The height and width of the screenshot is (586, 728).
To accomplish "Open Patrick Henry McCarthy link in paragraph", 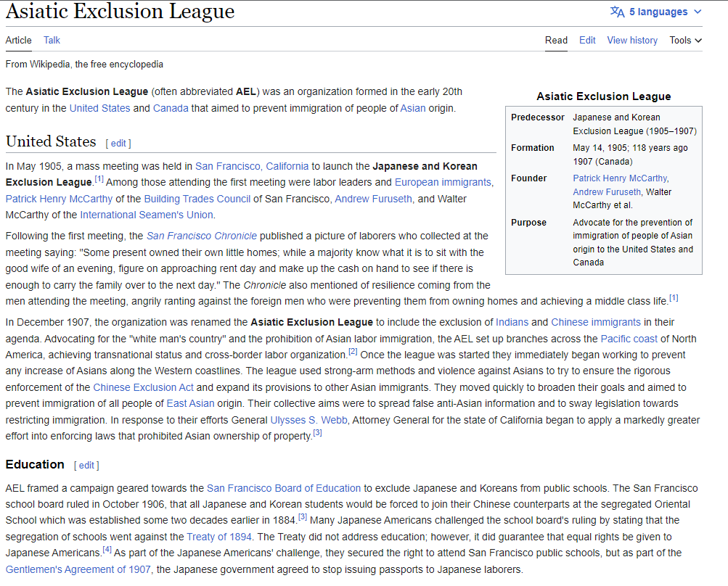I will (x=59, y=199).
